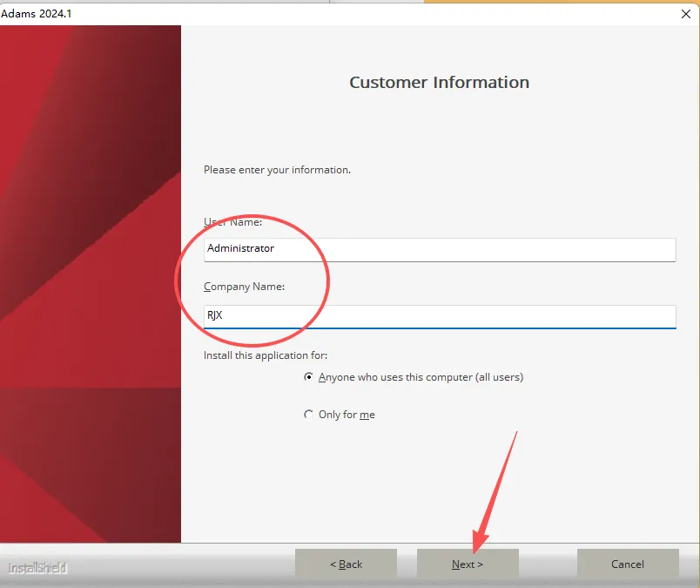Choose the 'Only for me' radio button

coord(308,415)
